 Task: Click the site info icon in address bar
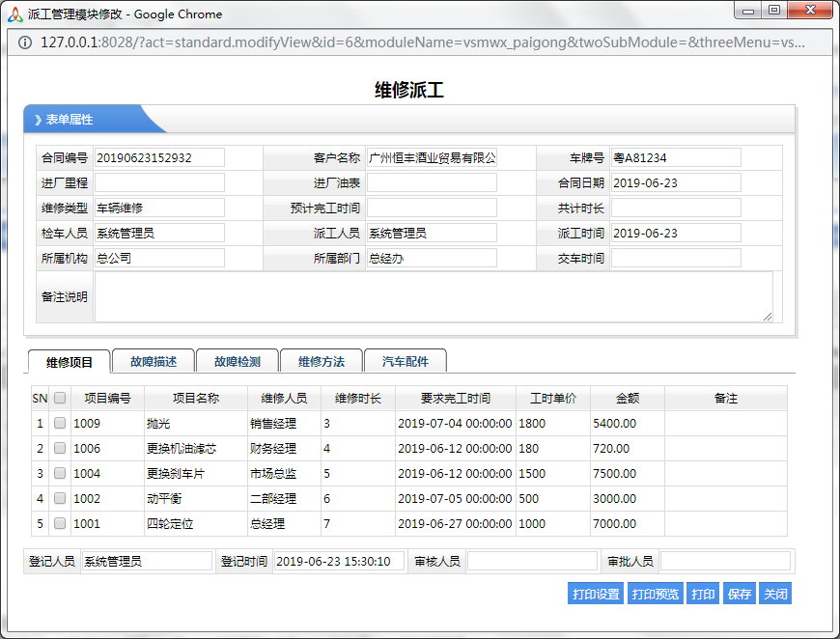click(23, 42)
